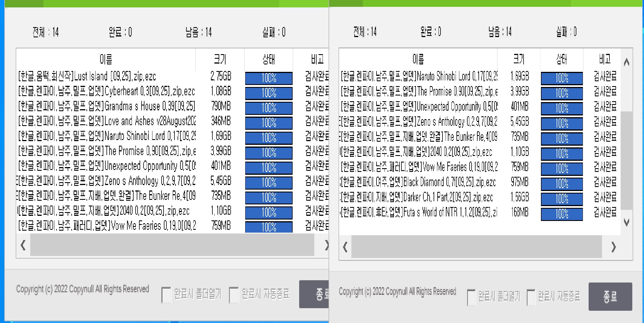644x323 pixels.
Task: Click 전체 : 14 counter in left window
Action: pyautogui.click(x=46, y=32)
